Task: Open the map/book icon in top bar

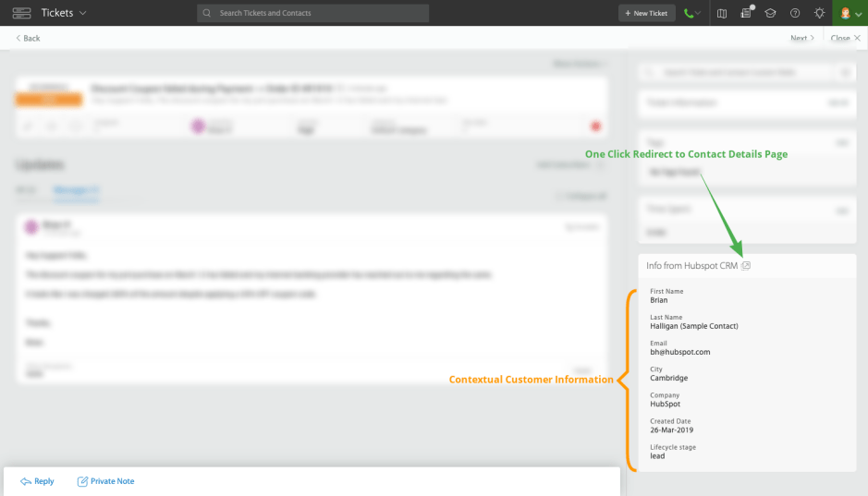Action: click(722, 13)
